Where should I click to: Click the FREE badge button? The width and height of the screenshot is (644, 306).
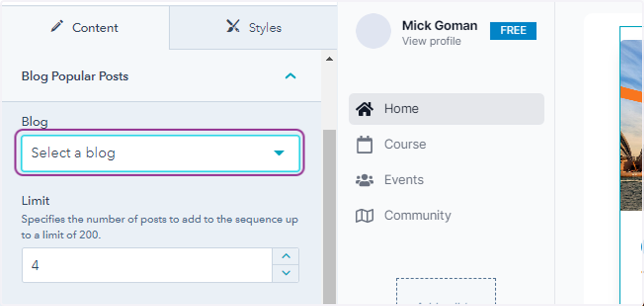513,31
